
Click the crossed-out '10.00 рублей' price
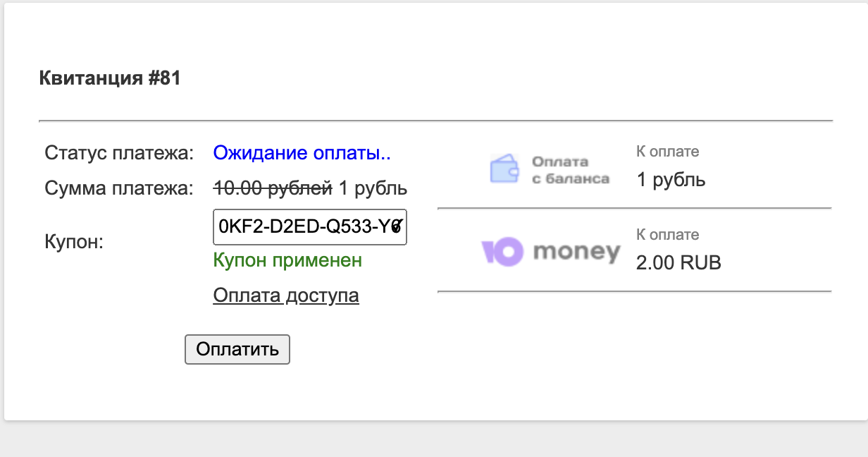(x=272, y=189)
